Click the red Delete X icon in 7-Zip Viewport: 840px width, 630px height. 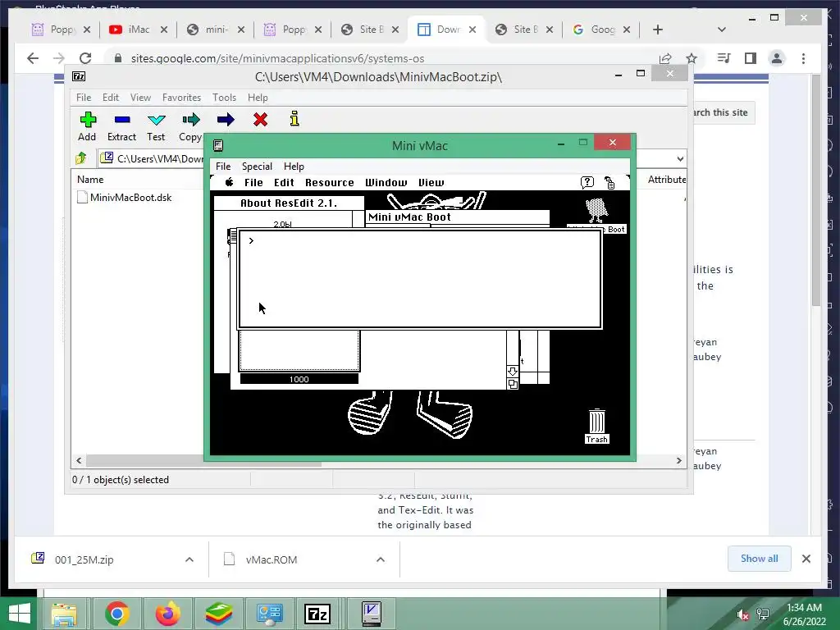[260, 120]
